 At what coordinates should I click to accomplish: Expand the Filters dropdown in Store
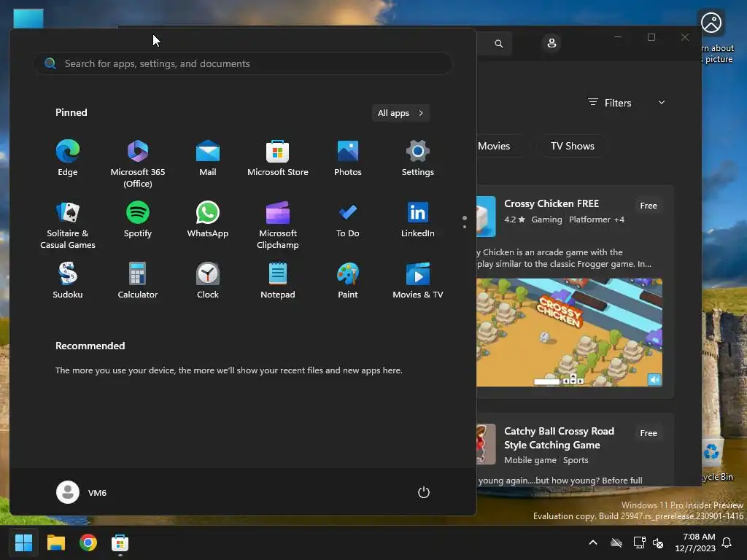[x=625, y=102]
